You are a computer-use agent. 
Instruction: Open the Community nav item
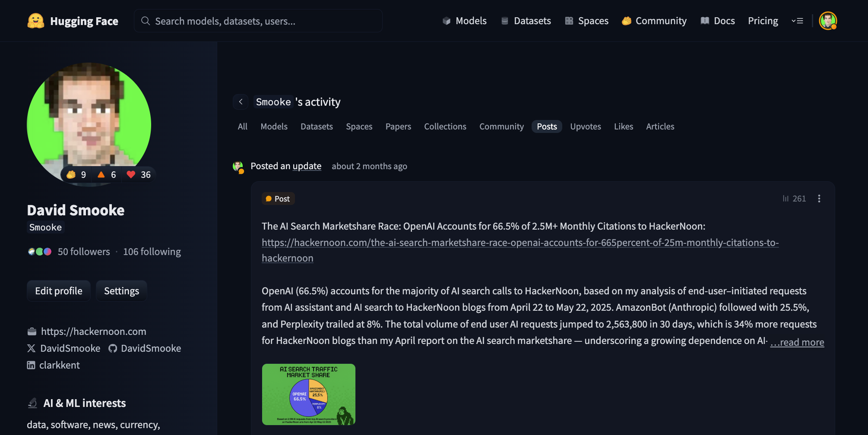[654, 21]
